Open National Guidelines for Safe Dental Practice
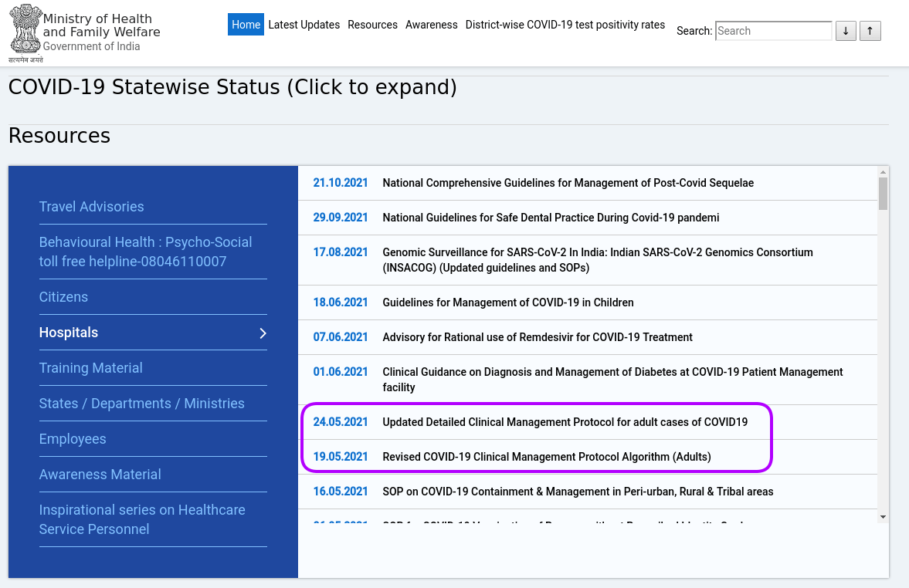 click(x=551, y=218)
